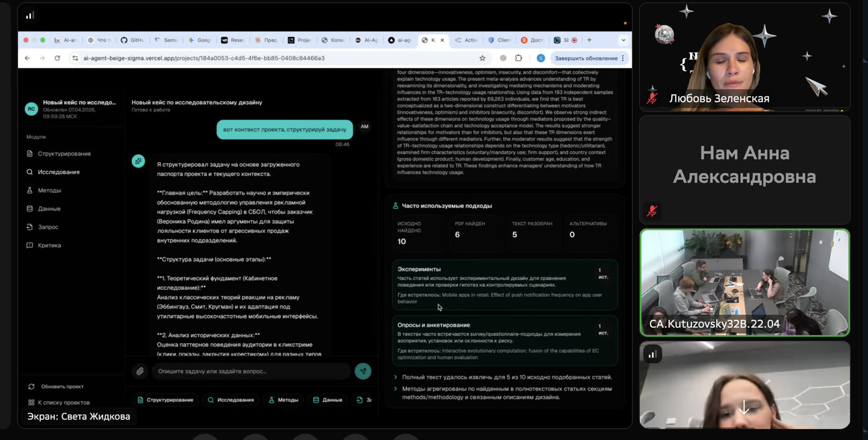The width and height of the screenshot is (868, 440).
Task: Send the chat message with the arrow button
Action: click(363, 371)
